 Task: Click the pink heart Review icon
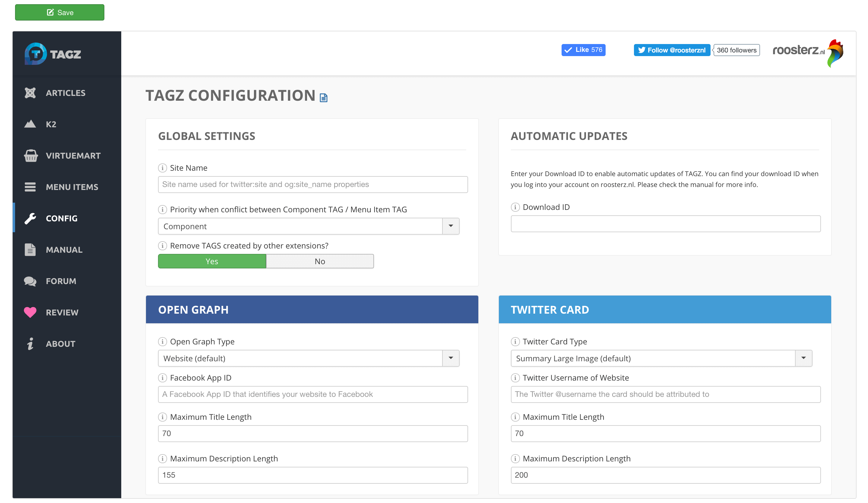pyautogui.click(x=30, y=312)
